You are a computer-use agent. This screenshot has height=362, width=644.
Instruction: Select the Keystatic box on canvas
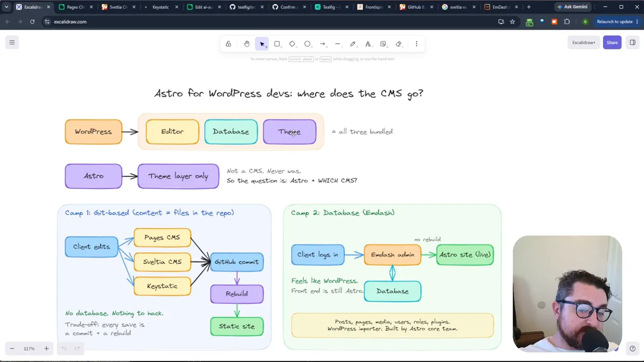162,286
